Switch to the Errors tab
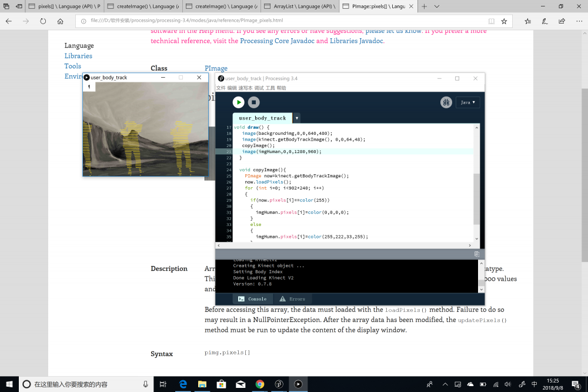The image size is (588, 392). pyautogui.click(x=292, y=299)
